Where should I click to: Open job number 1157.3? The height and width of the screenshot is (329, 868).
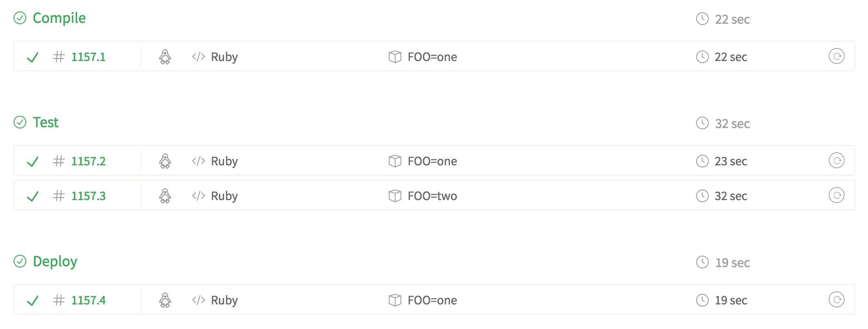(x=88, y=196)
